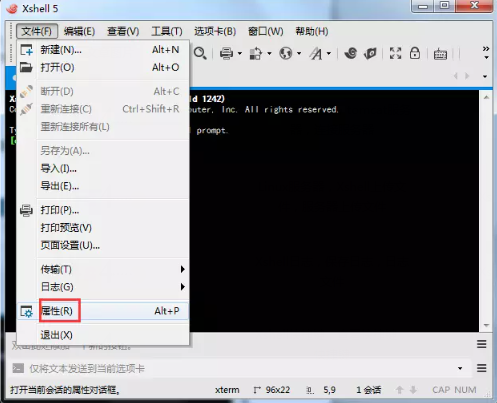Open the tab list dropdown arrow

click(x=485, y=76)
